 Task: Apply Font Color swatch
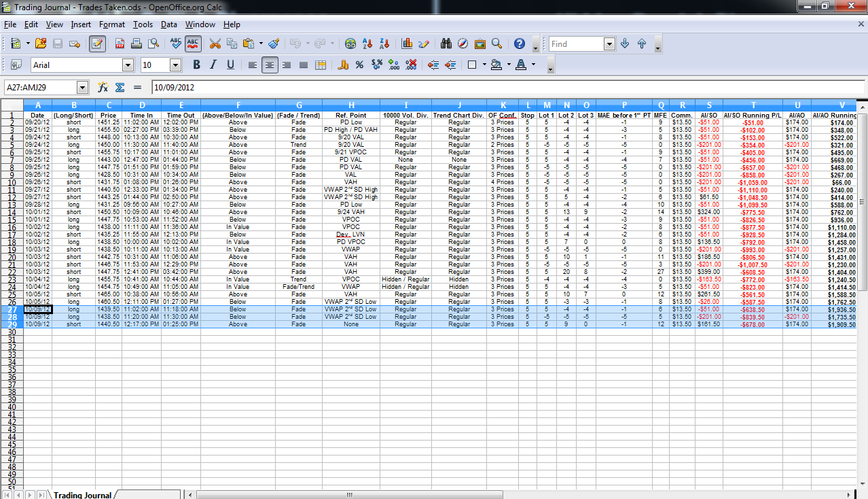pos(521,65)
